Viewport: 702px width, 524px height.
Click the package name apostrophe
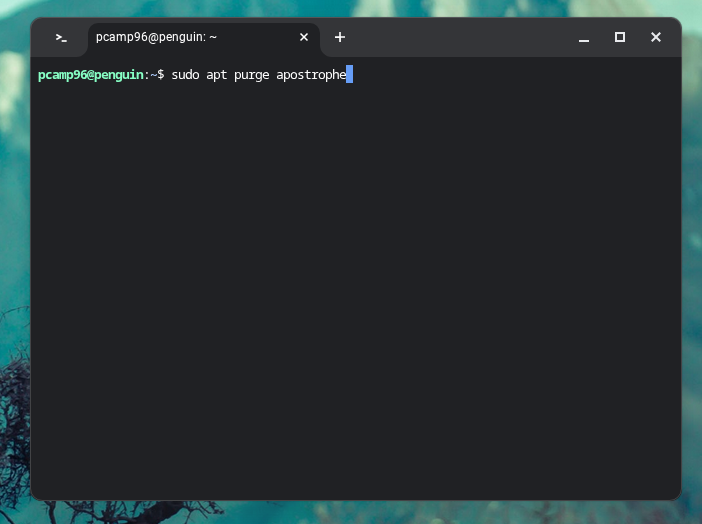(310, 75)
